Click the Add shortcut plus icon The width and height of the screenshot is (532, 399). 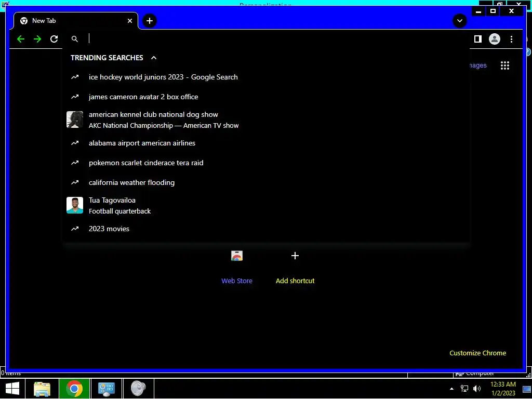[295, 256]
